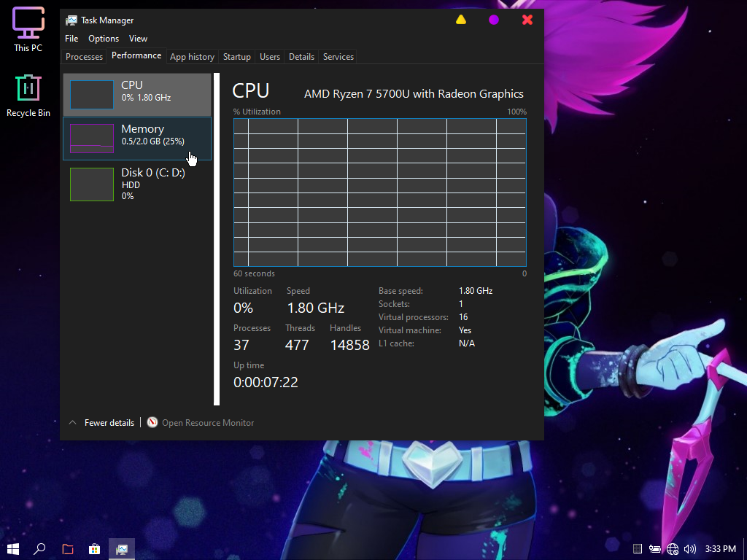Click the large CPU heading

(251, 90)
